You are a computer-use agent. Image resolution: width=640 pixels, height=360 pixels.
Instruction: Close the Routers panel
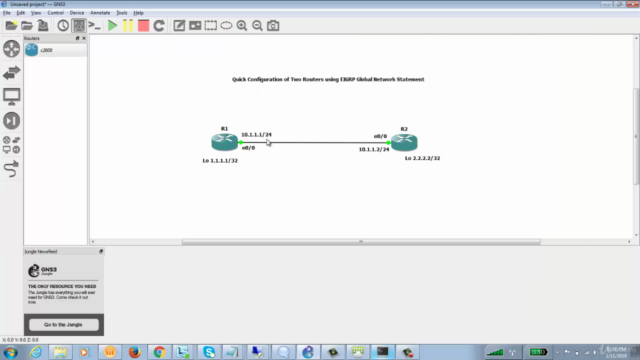pos(84,38)
